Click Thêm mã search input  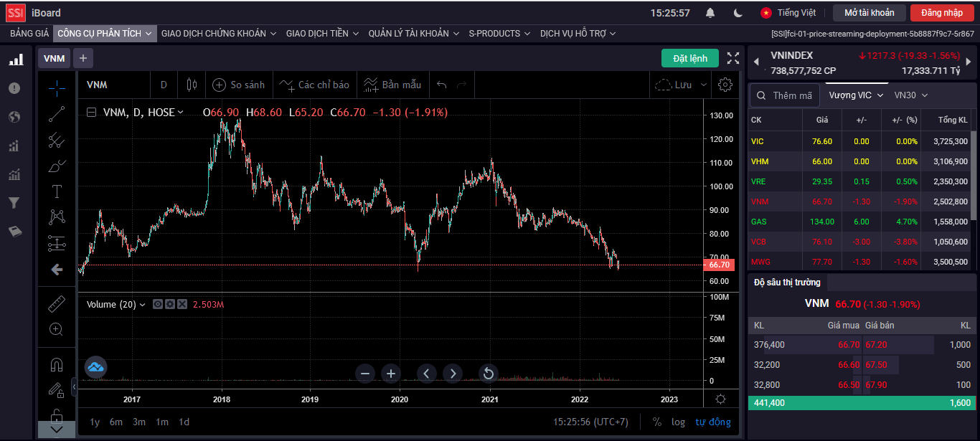pos(783,95)
